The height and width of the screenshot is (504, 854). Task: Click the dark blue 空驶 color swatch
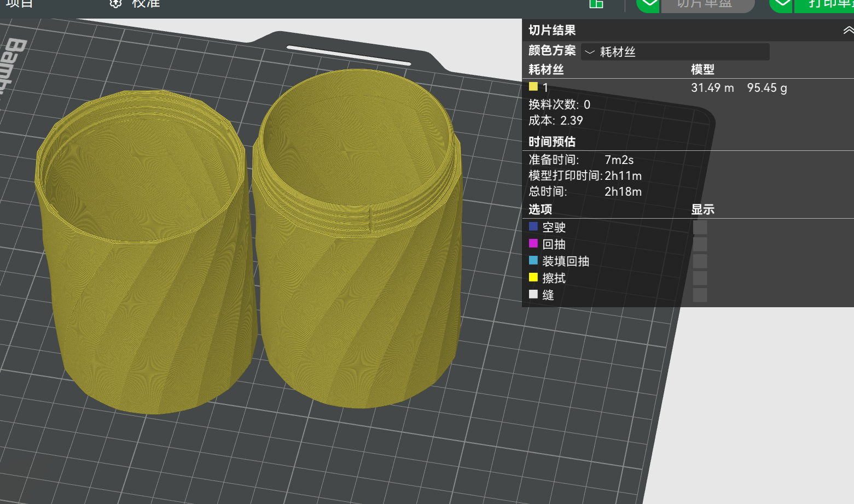533,226
